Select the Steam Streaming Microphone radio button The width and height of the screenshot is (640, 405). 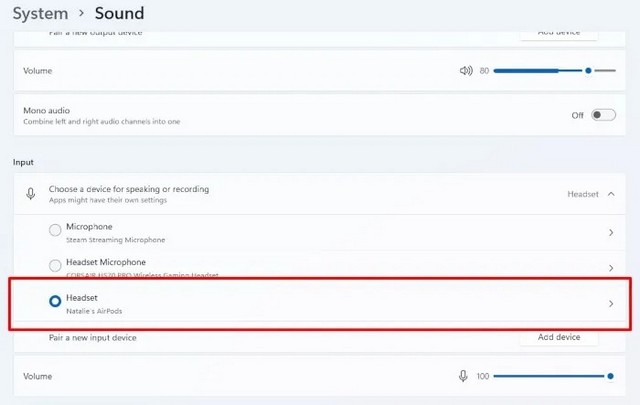(55, 231)
